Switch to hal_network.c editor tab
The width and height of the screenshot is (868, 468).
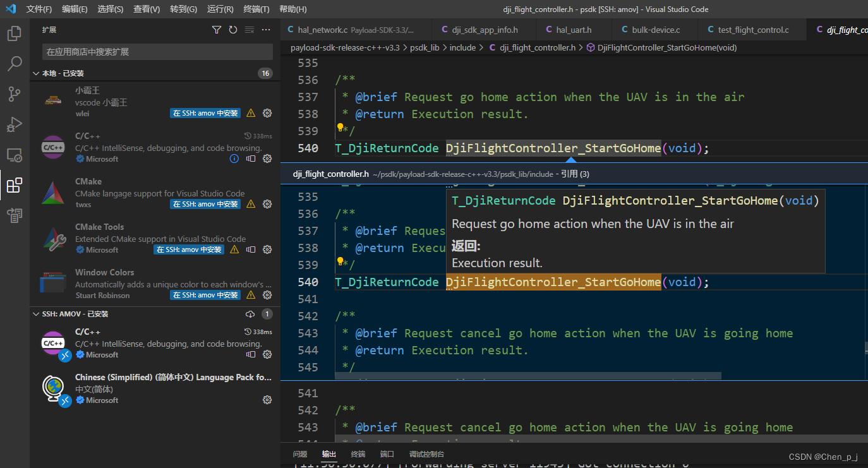[x=356, y=30]
